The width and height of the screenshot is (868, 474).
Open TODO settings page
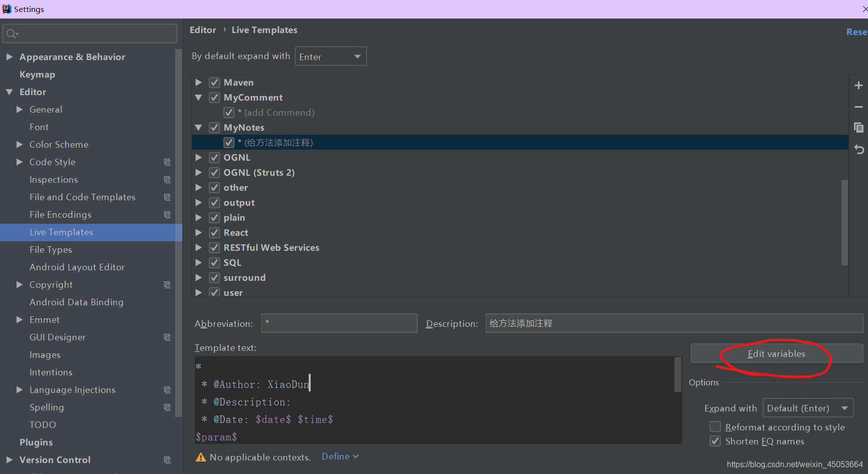43,425
